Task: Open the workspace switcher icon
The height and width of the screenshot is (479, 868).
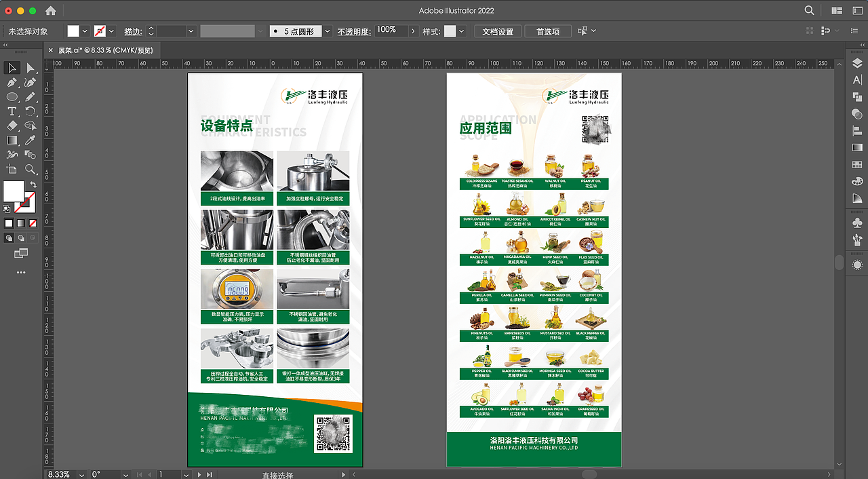Action: (856, 11)
